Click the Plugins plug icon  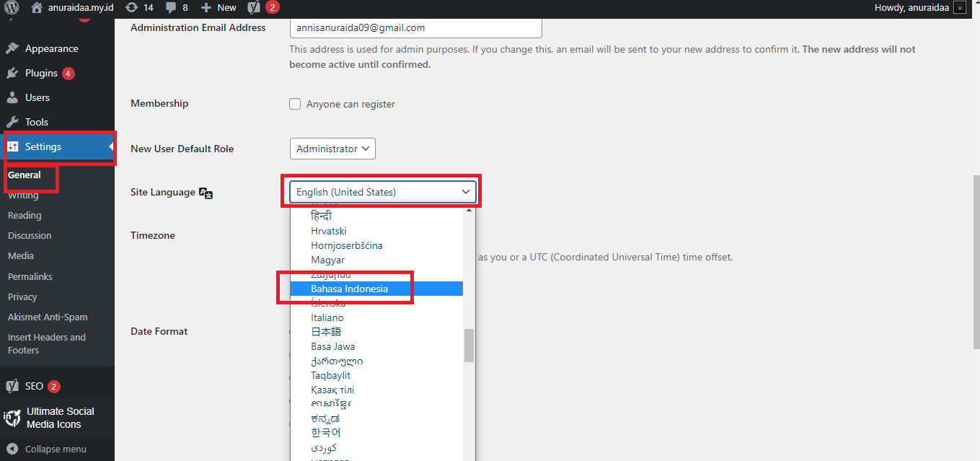pyautogui.click(x=12, y=73)
